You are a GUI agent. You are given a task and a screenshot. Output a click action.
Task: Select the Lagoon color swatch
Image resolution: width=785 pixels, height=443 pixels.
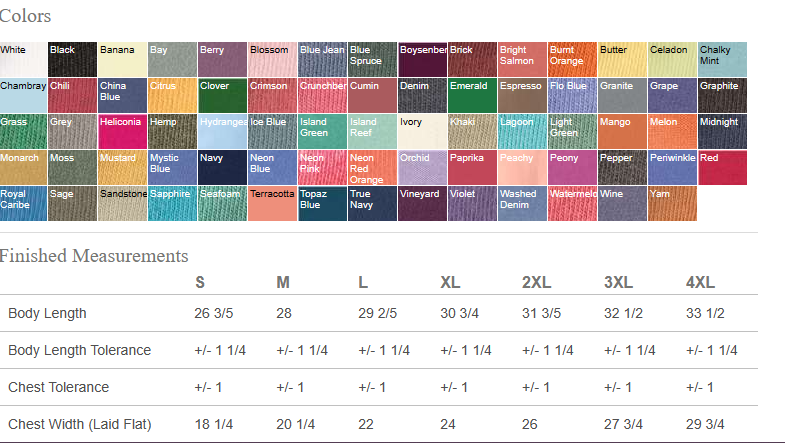click(523, 131)
